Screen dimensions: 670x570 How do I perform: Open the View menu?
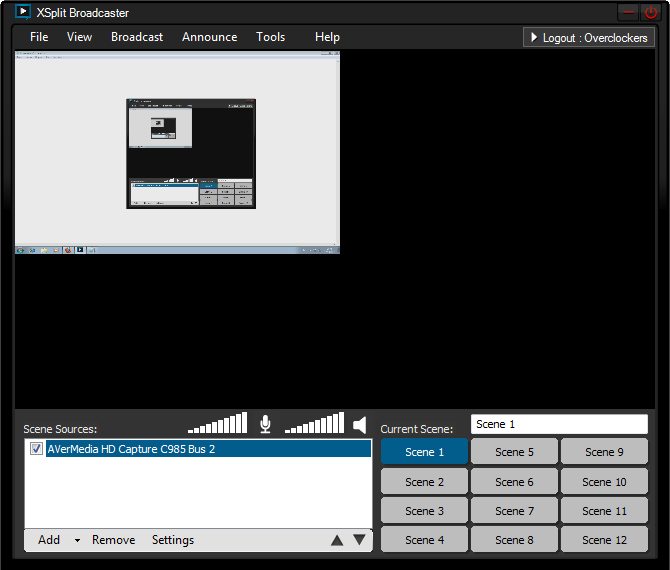point(79,37)
